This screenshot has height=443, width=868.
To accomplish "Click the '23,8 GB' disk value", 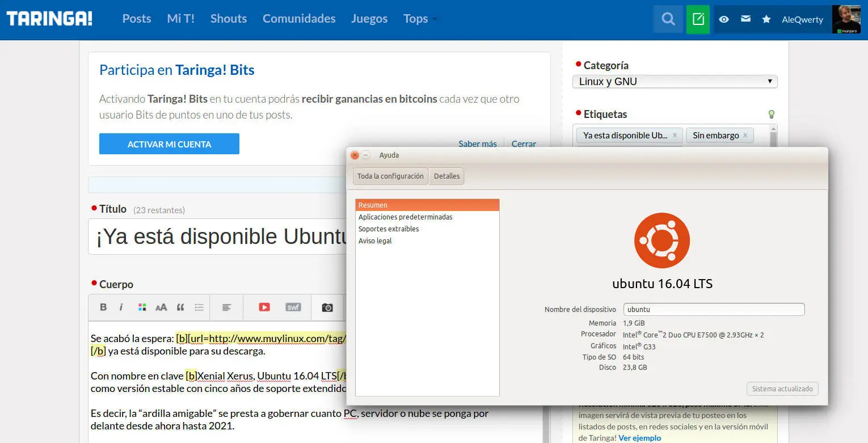I will 635,368.
